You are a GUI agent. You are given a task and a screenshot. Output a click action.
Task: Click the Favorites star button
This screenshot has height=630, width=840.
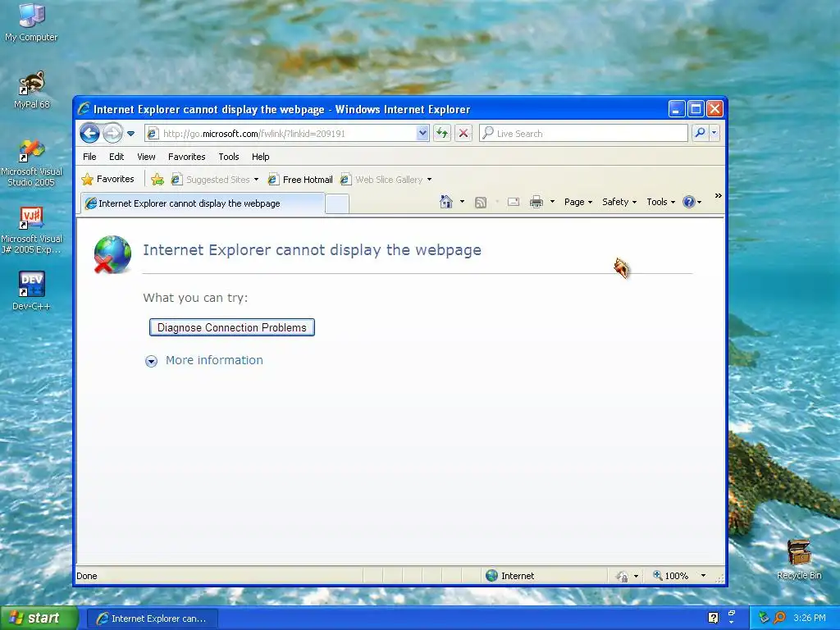(107, 179)
